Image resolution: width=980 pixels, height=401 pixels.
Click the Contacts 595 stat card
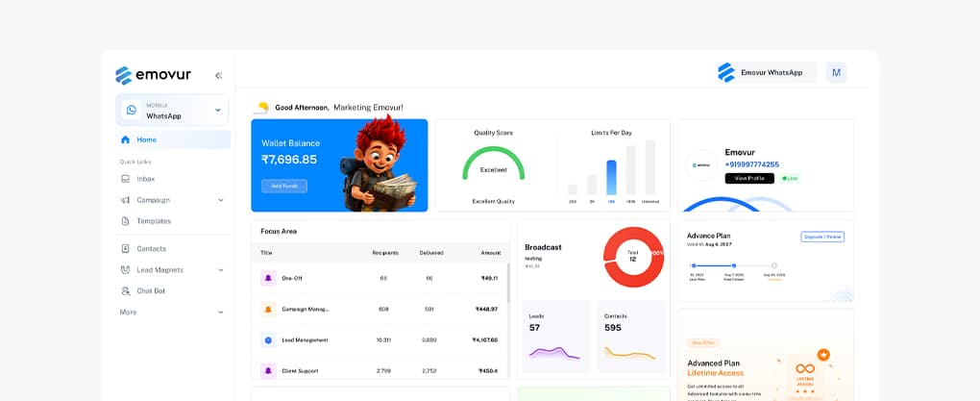pos(631,337)
